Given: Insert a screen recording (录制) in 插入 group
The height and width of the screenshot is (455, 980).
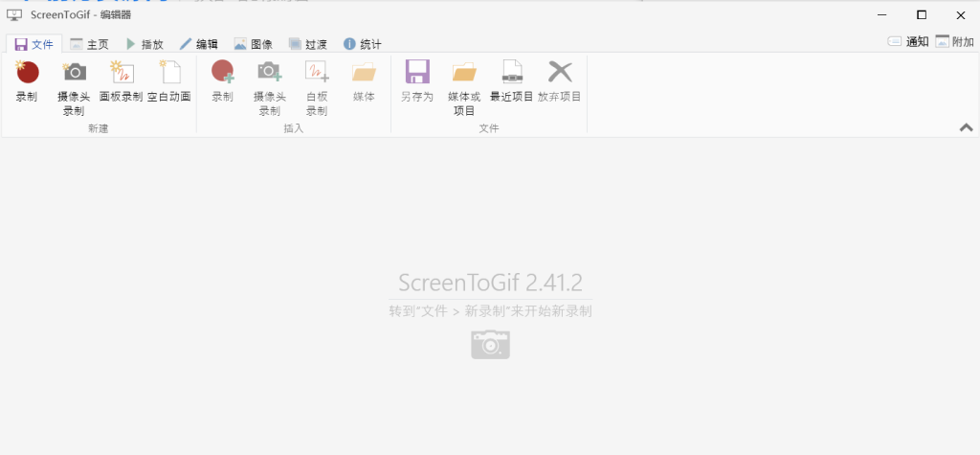Looking at the screenshot, I should coord(222,81).
